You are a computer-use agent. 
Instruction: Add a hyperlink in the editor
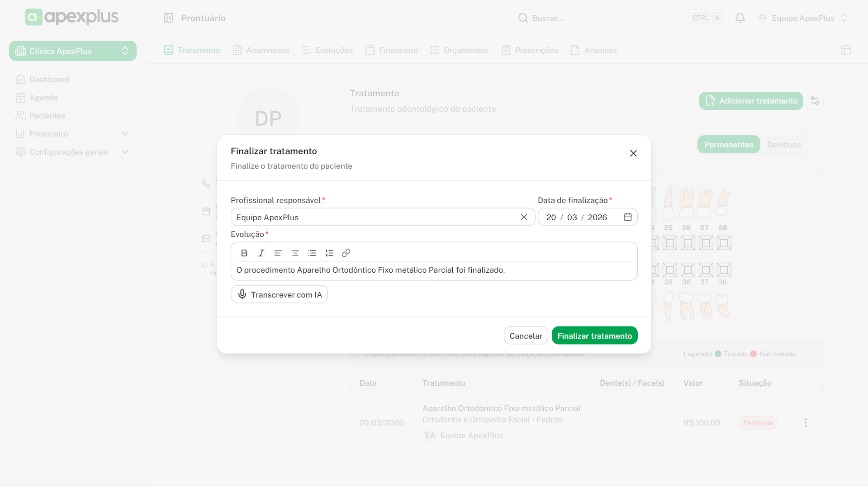pyautogui.click(x=346, y=253)
